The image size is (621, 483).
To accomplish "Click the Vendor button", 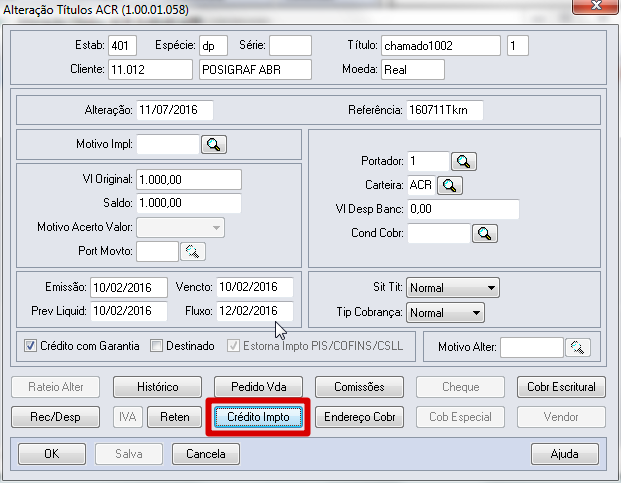I will (x=561, y=417).
